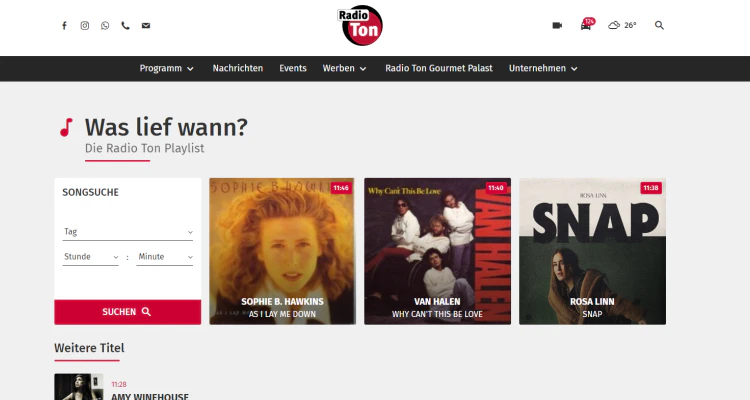750x400 pixels.
Task: Open the Nachrichten menu item
Action: [x=238, y=68]
